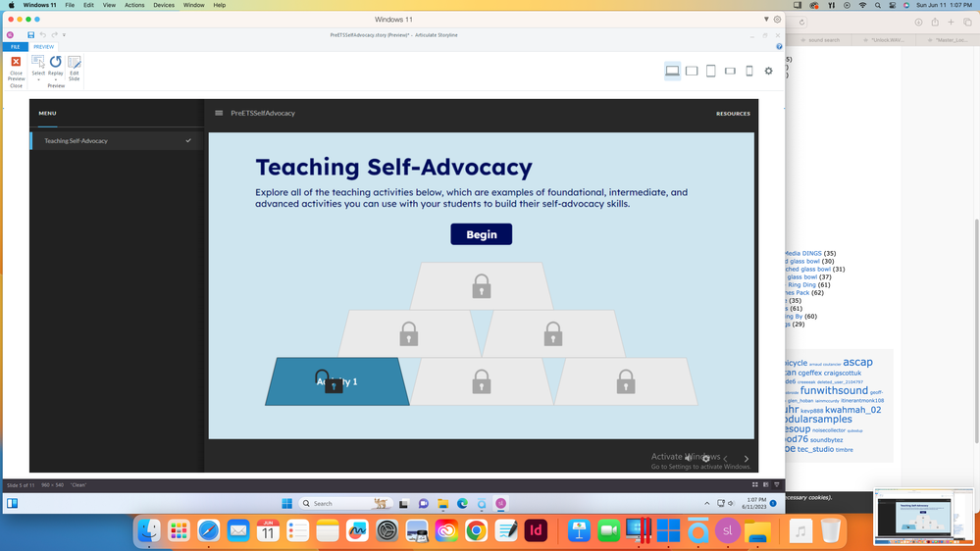Open the View menu in the macOS menu bar
Viewport: 980px width, 551px height.
click(109, 5)
